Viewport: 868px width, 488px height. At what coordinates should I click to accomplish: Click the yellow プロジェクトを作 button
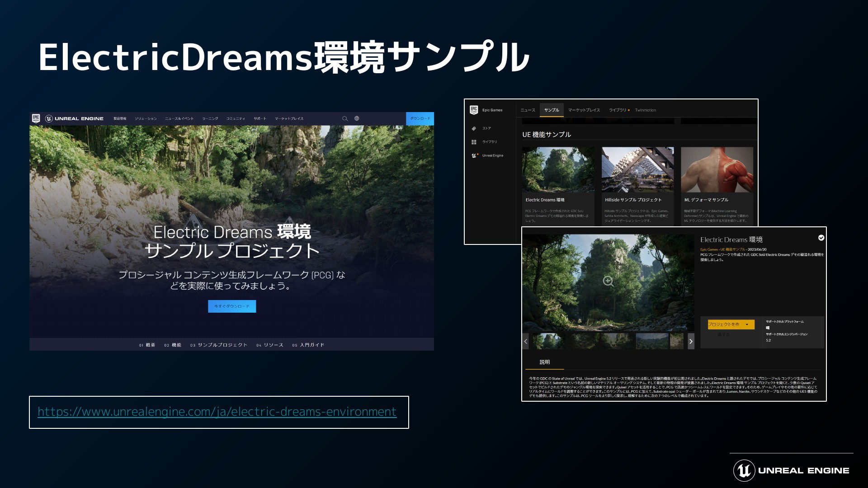tap(731, 324)
